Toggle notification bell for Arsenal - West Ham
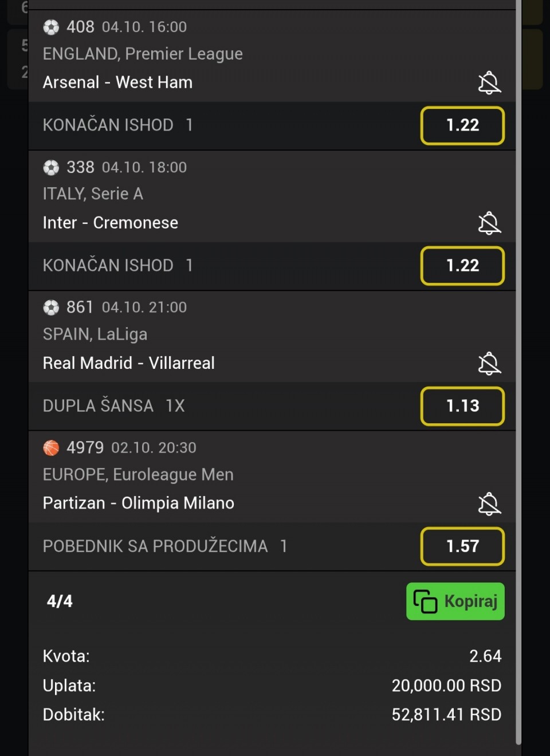550x756 pixels. (489, 83)
